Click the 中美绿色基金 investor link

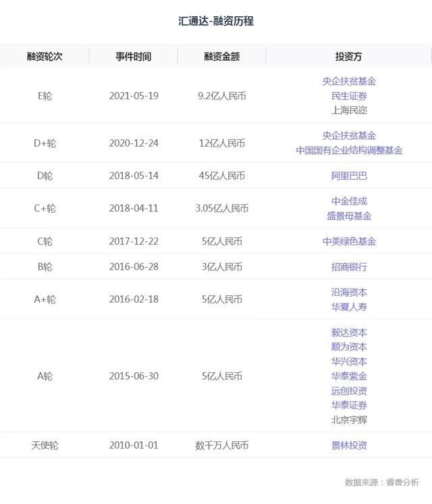[x=349, y=241]
